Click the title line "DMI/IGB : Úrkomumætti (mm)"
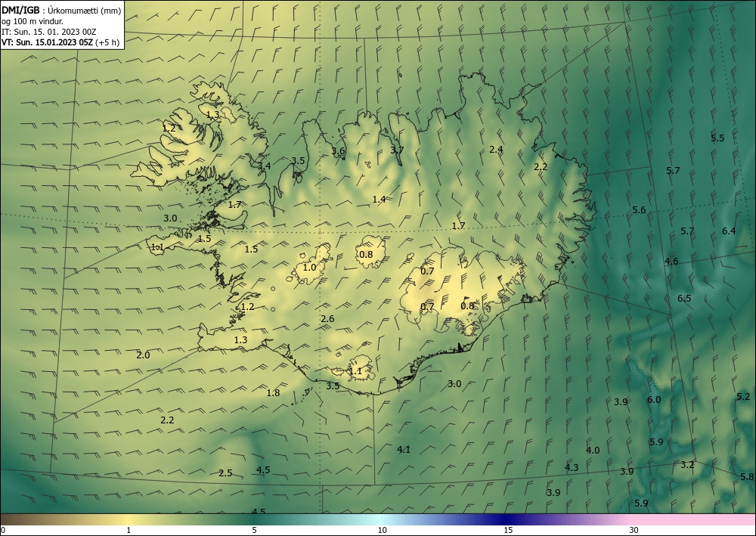The image size is (756, 536). click(61, 10)
